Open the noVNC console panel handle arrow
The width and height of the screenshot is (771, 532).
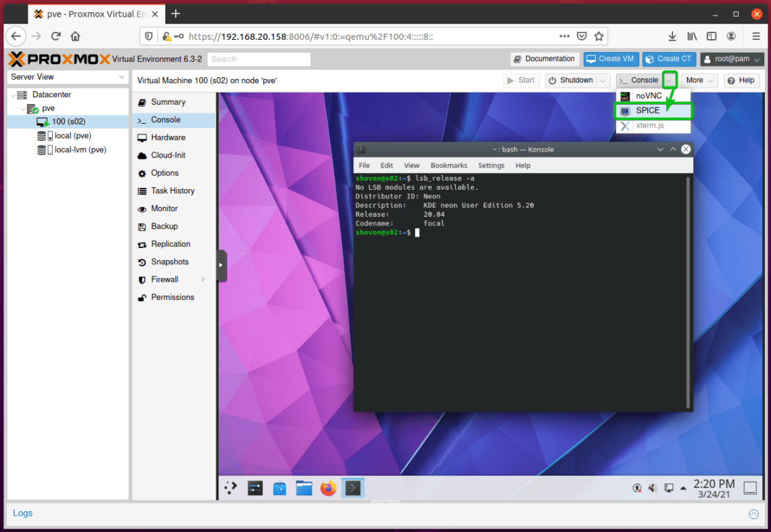click(x=221, y=265)
